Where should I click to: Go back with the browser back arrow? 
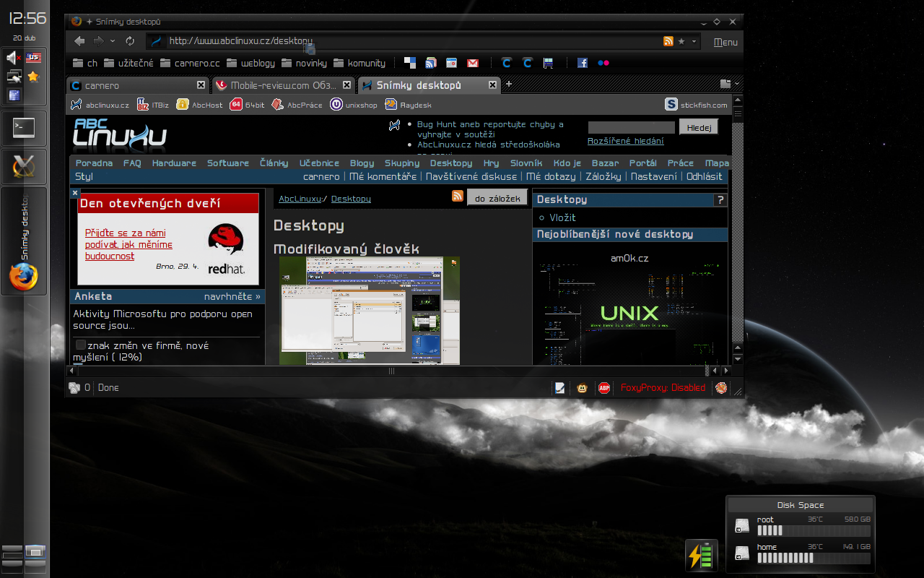[x=80, y=41]
